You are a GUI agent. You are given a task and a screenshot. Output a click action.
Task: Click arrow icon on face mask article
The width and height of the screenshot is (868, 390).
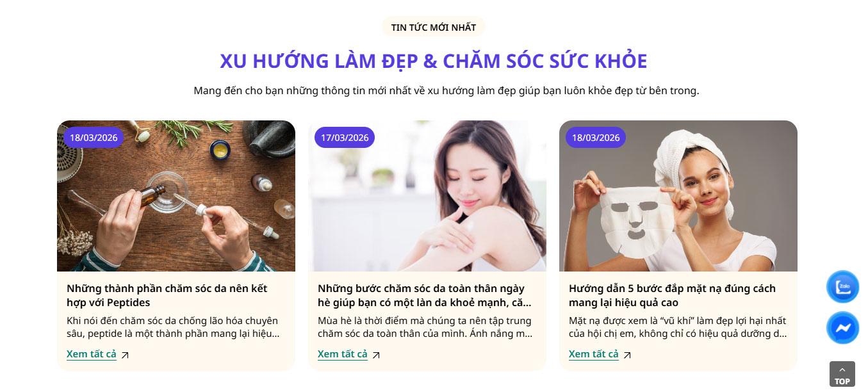(627, 355)
